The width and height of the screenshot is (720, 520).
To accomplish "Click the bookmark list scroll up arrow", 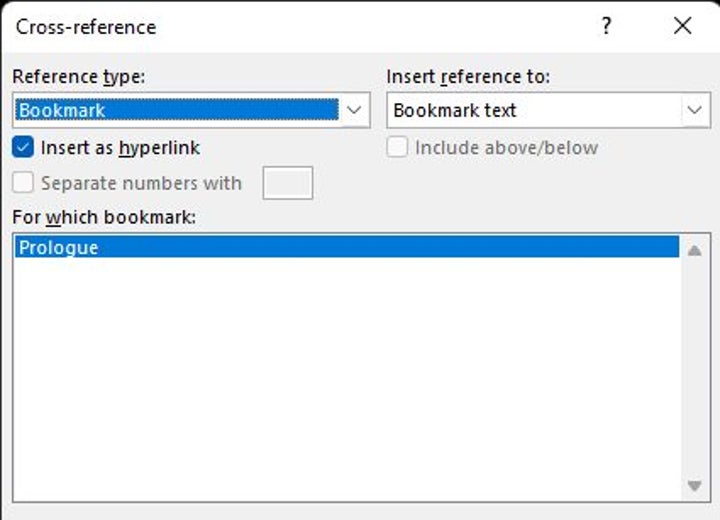I will coord(694,250).
